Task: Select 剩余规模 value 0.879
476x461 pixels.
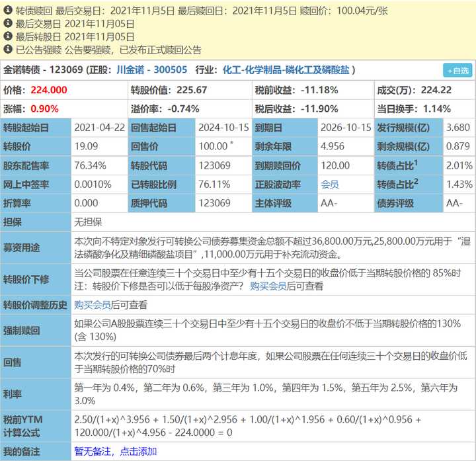Action: [458, 146]
